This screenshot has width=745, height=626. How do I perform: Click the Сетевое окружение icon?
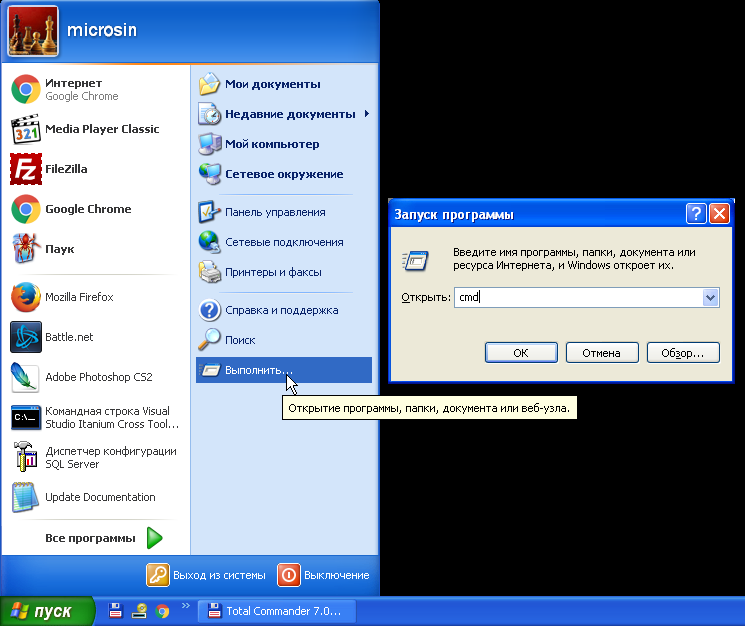coord(210,174)
